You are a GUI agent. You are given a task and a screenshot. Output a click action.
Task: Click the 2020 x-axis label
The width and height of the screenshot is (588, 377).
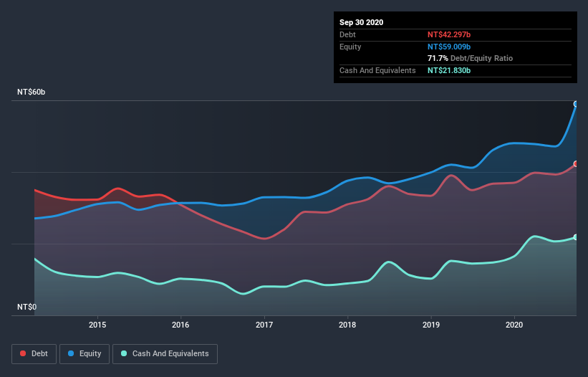pyautogui.click(x=514, y=325)
